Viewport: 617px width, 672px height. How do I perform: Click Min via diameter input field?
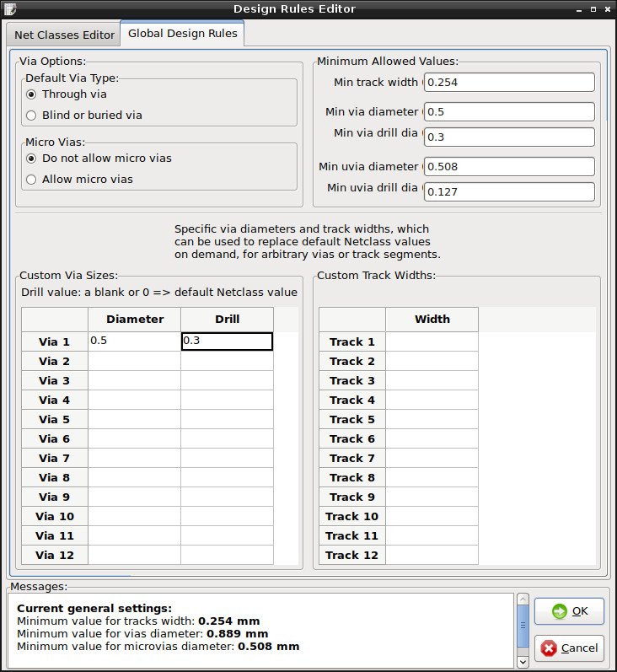click(x=509, y=111)
